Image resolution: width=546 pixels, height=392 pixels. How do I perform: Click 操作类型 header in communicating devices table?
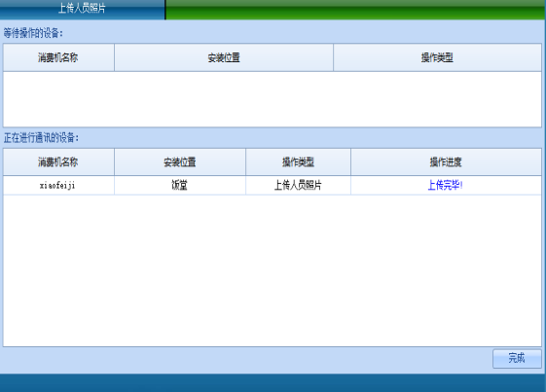[299, 161]
